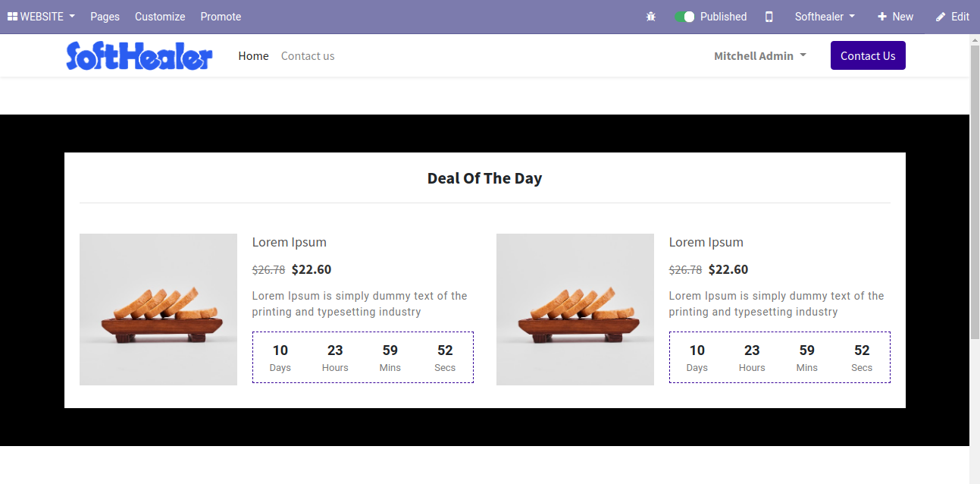Screen dimensions: 980x484
Task: Click the plus New icon
Action: pos(881,17)
